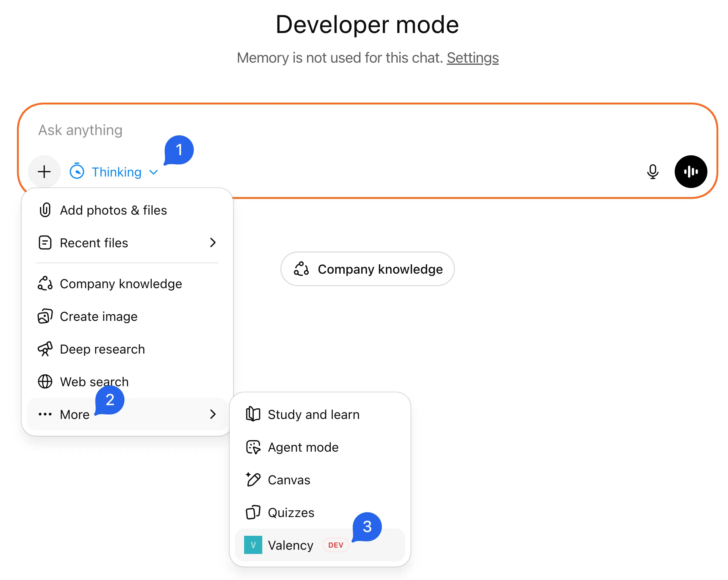Screen dimensions: 728x580
Task: Toggle the Company knowledge chip
Action: (x=367, y=269)
